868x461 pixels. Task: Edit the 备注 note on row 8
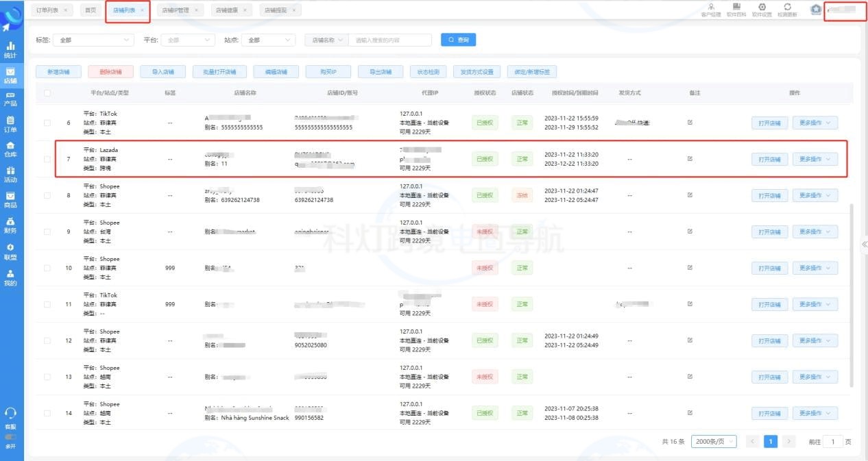[x=690, y=195]
